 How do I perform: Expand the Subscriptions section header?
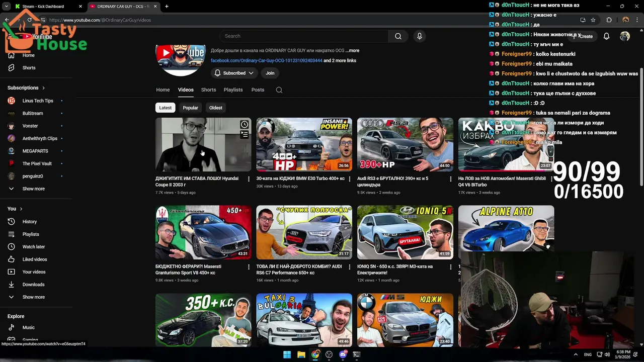pyautogui.click(x=26, y=88)
